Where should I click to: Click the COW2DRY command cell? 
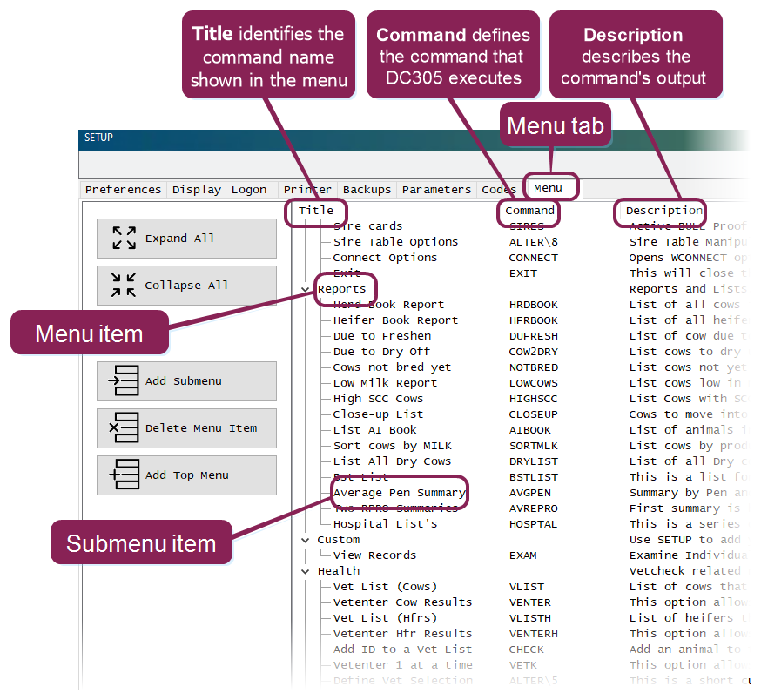(x=534, y=352)
